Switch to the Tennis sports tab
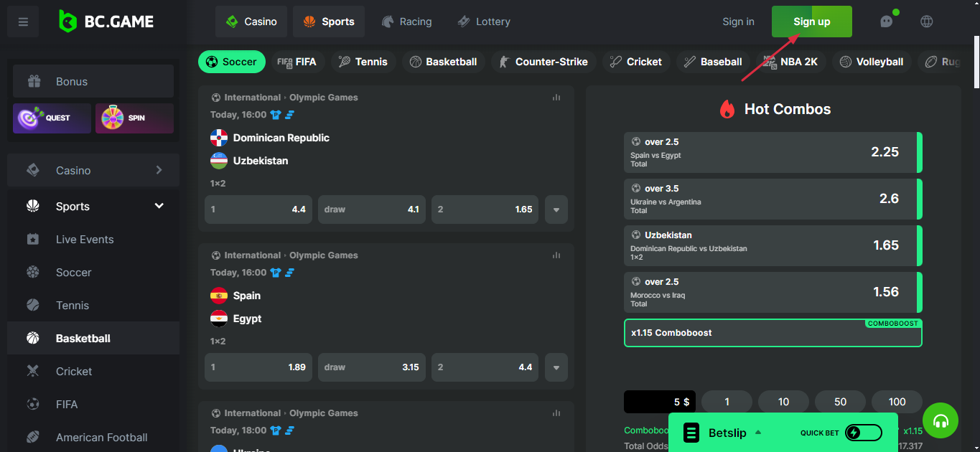Image resolution: width=980 pixels, height=452 pixels. pos(363,62)
